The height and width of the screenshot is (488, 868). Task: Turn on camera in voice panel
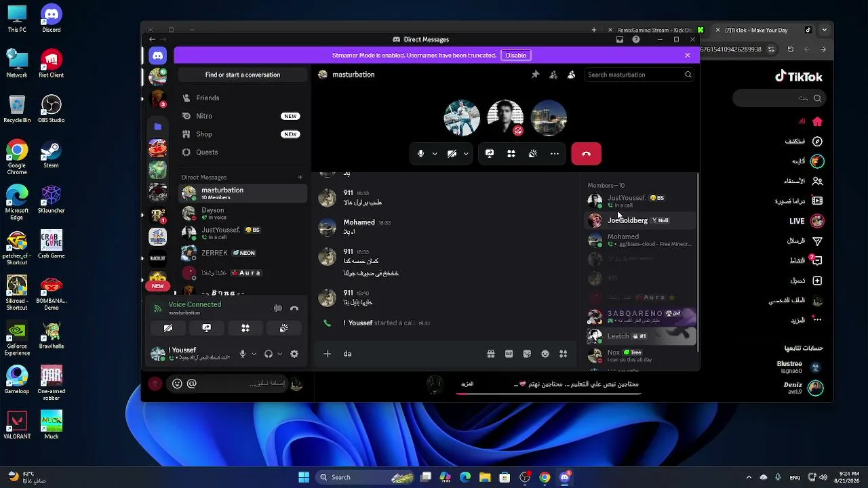[168, 328]
